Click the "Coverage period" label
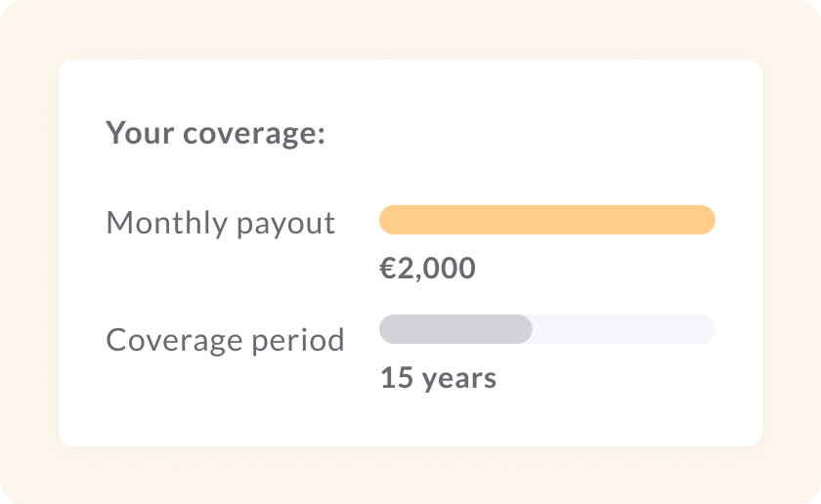The height and width of the screenshot is (504, 821). pos(225,340)
